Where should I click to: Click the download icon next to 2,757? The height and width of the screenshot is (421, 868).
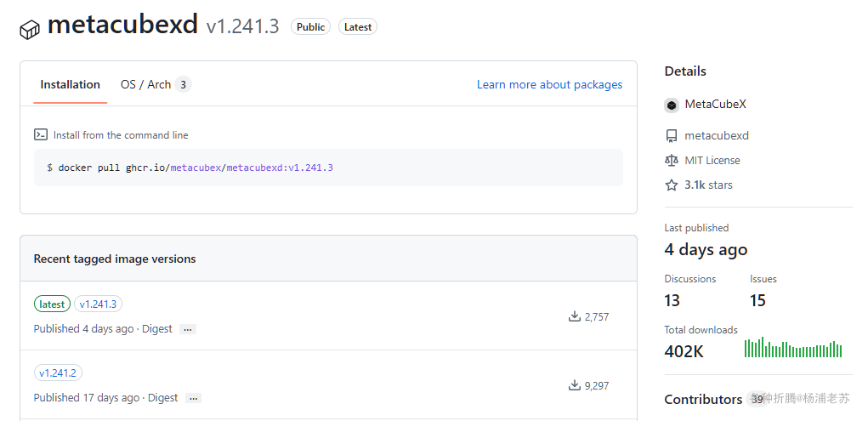click(574, 316)
